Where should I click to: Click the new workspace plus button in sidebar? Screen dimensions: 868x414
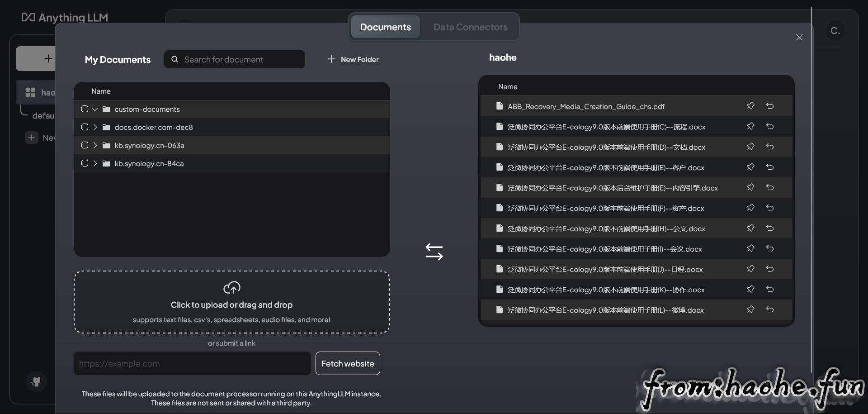click(x=35, y=58)
